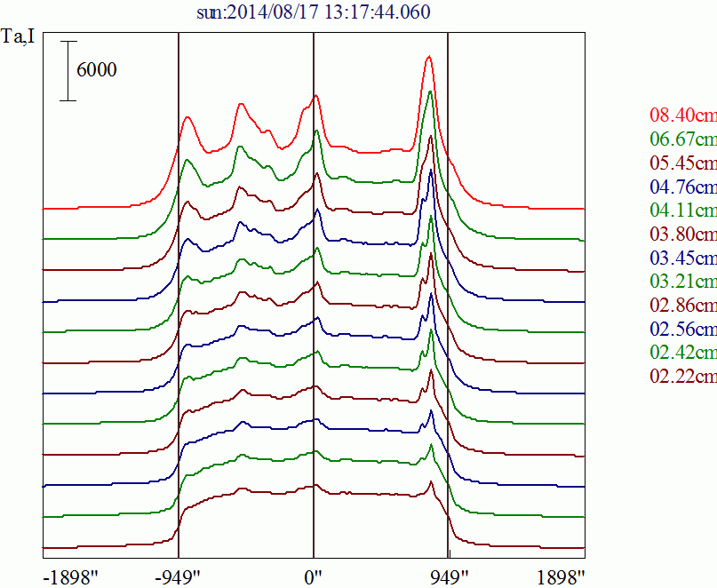Click the 6000 scale bar value

(x=96, y=71)
